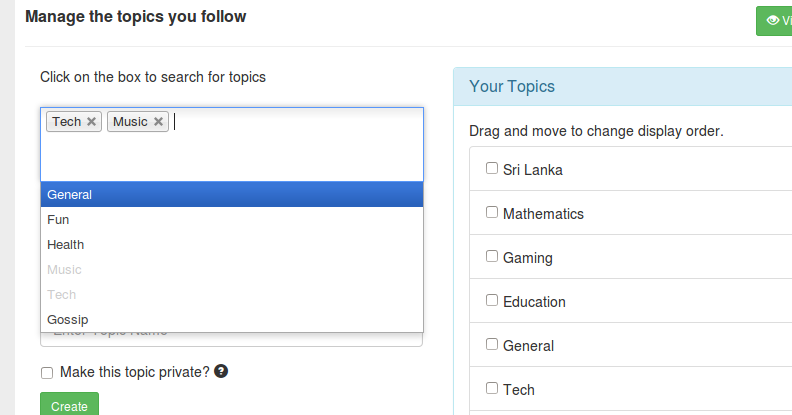Click the disabled Music dropdown option
This screenshot has height=415, width=792.
point(64,270)
